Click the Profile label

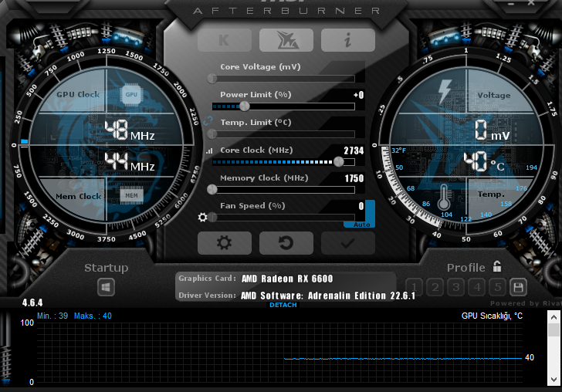[466, 268]
